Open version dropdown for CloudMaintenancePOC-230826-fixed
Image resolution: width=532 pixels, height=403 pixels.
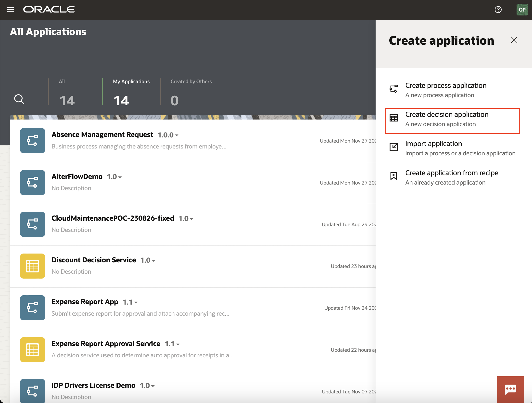(192, 218)
